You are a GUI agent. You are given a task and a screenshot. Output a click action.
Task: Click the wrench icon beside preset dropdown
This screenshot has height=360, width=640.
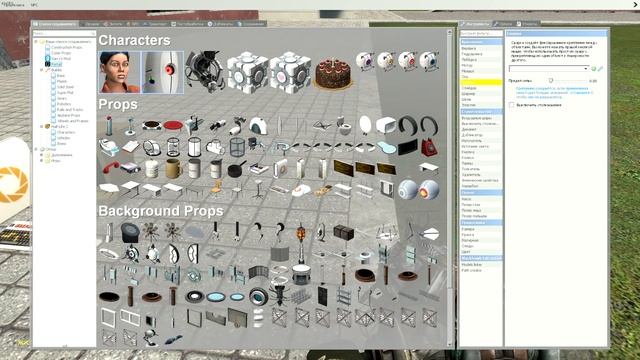click(600, 69)
